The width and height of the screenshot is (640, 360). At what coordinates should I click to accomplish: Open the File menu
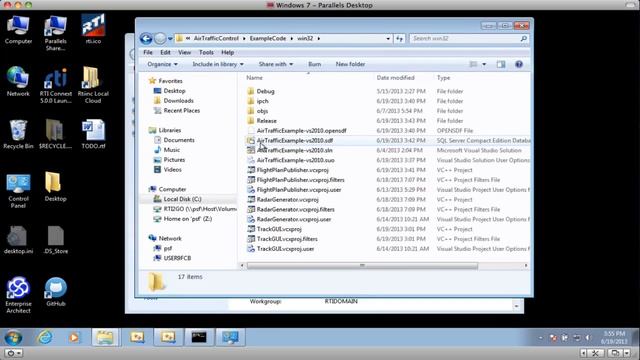click(x=148, y=52)
